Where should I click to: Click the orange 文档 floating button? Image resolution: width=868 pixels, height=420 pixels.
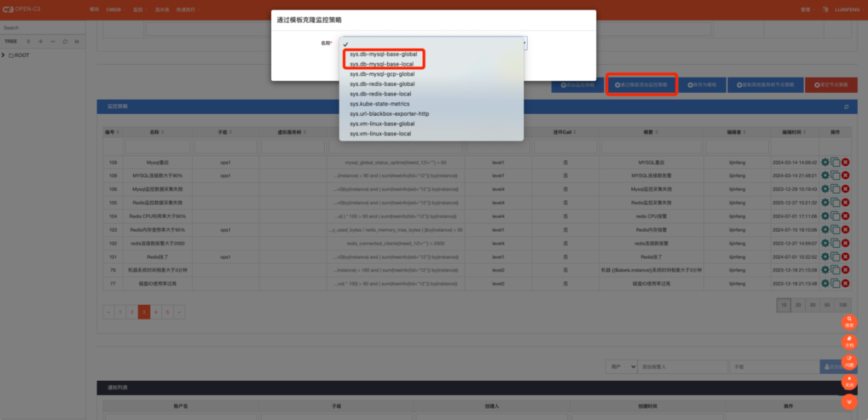click(x=849, y=342)
